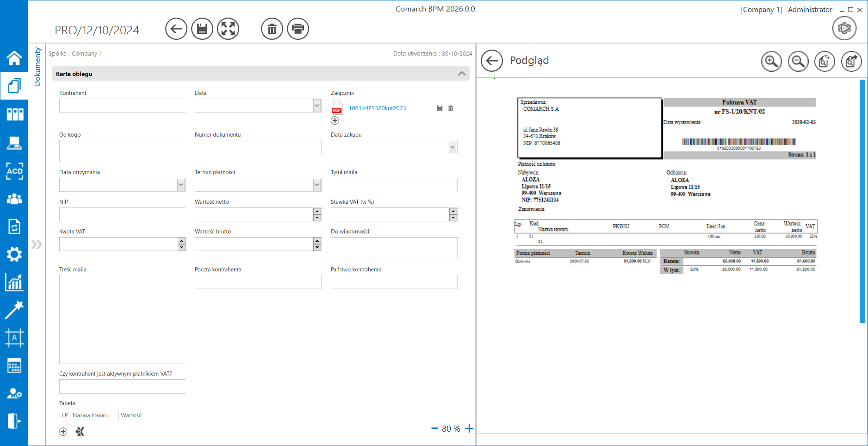Viewport: 868px width, 446px height.
Task: Collapse the Karta obiegu section
Action: point(461,74)
